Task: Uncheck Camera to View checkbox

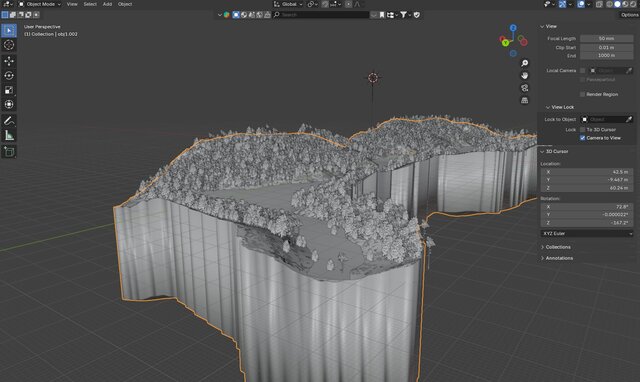Action: (x=582, y=138)
